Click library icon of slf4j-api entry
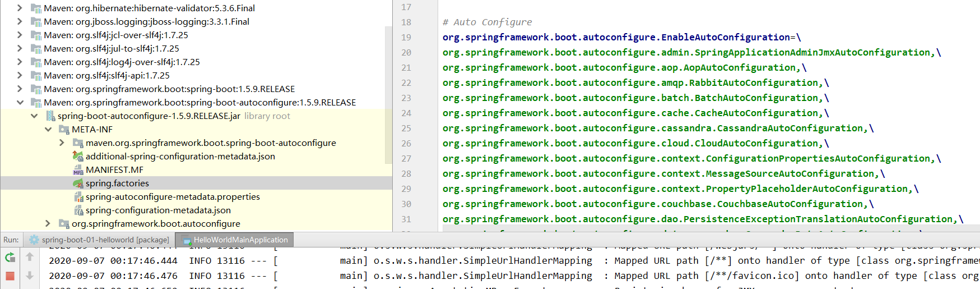980x289 pixels. tap(36, 76)
